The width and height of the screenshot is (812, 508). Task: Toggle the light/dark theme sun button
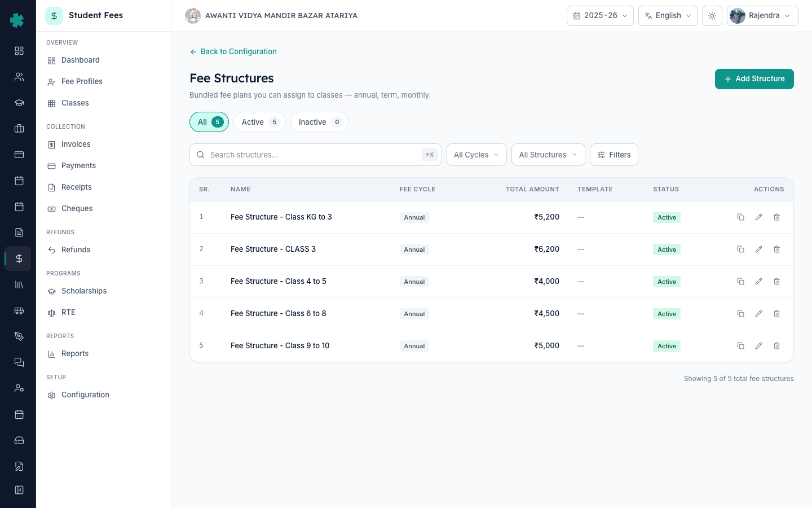tap(712, 16)
